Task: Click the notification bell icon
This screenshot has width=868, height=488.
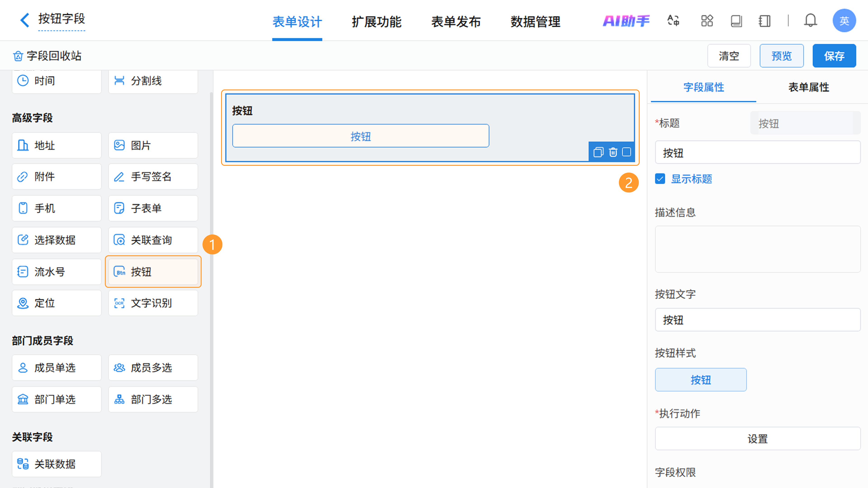Action: tap(810, 21)
